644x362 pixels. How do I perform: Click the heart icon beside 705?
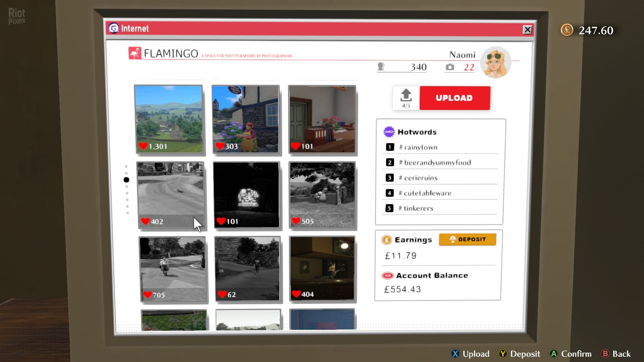pos(148,295)
